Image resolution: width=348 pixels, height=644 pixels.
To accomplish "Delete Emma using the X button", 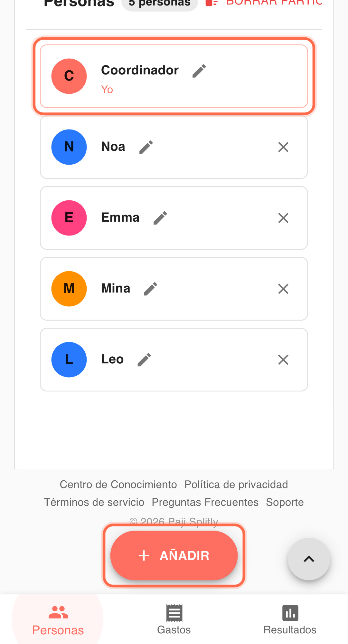I will [x=283, y=218].
